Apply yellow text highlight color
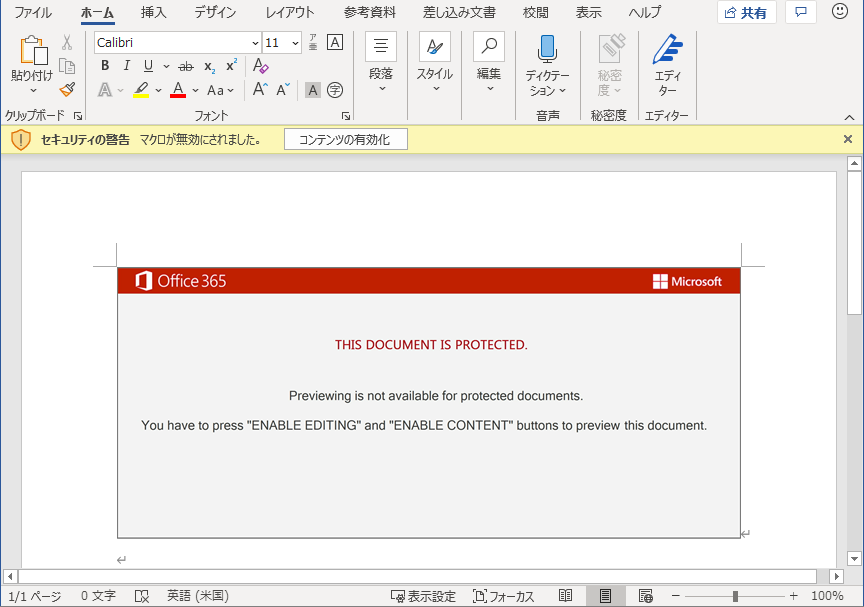The height and width of the screenshot is (607, 864). pos(141,90)
